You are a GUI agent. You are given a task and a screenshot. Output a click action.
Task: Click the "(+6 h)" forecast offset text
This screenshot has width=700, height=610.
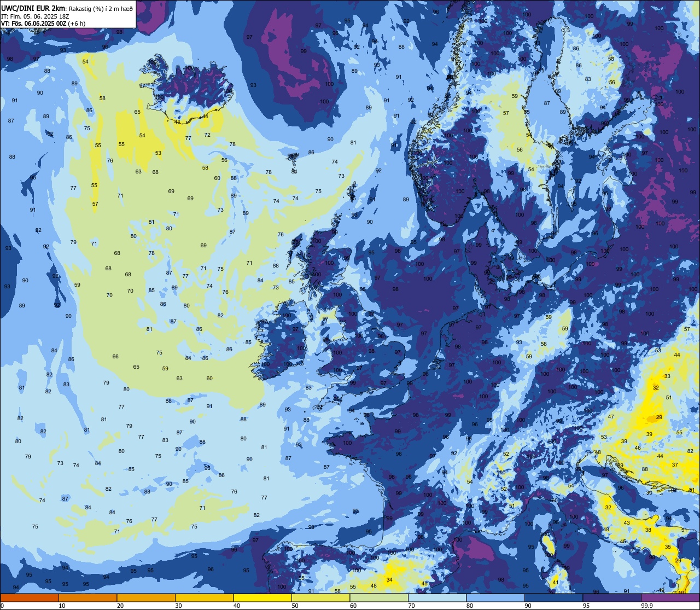pyautogui.click(x=77, y=24)
